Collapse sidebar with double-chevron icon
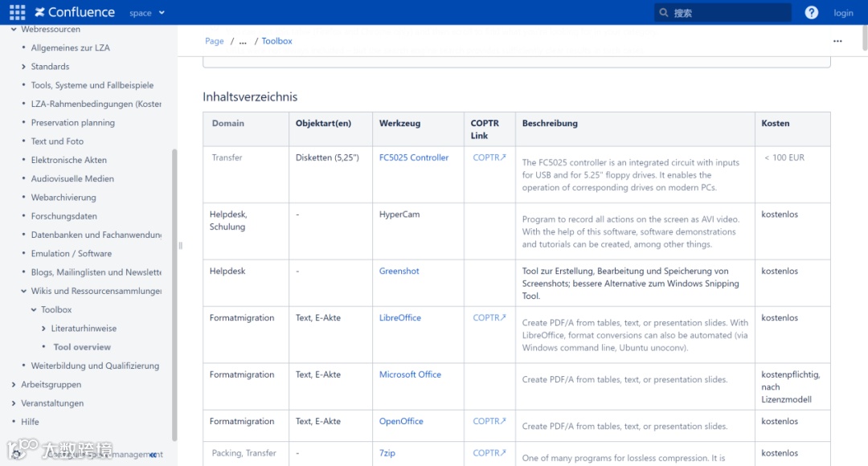This screenshot has height=466, width=868. pos(153,455)
